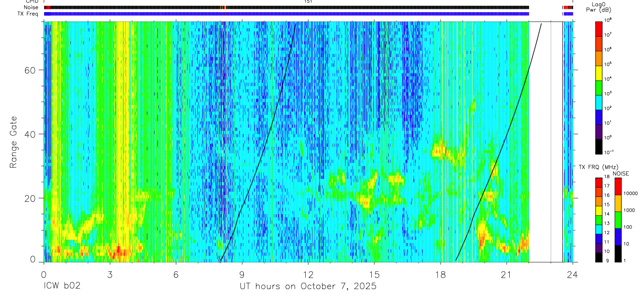This screenshot has width=644, height=297.
Task: Click the green segment of the Lag0 Pwr colorbar
Action: click(x=598, y=86)
